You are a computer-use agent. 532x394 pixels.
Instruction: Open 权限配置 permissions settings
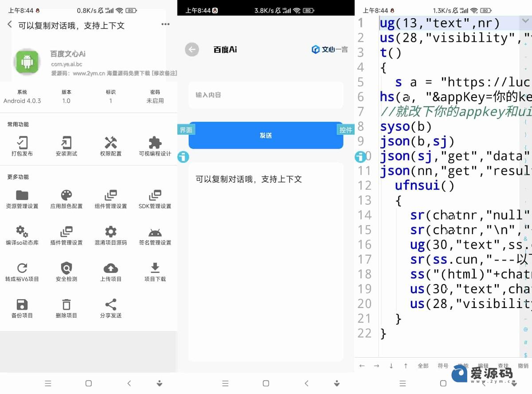(111, 146)
